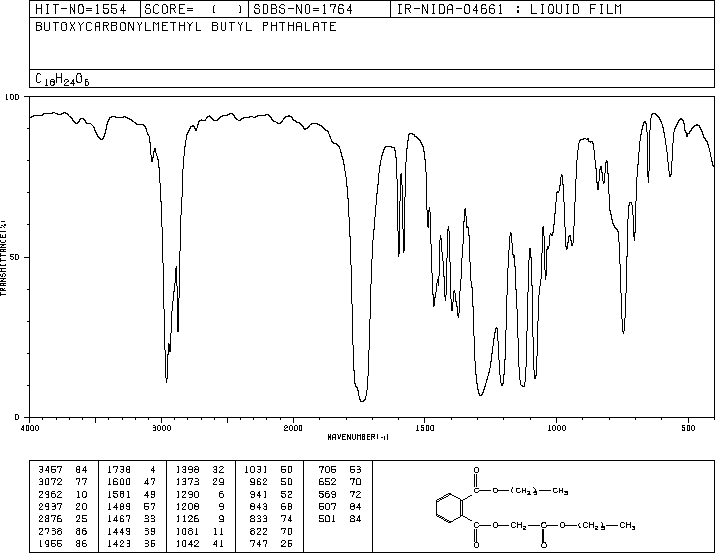Click the 1489 peak table entry
This screenshot has height=553, width=715.
coord(131,506)
